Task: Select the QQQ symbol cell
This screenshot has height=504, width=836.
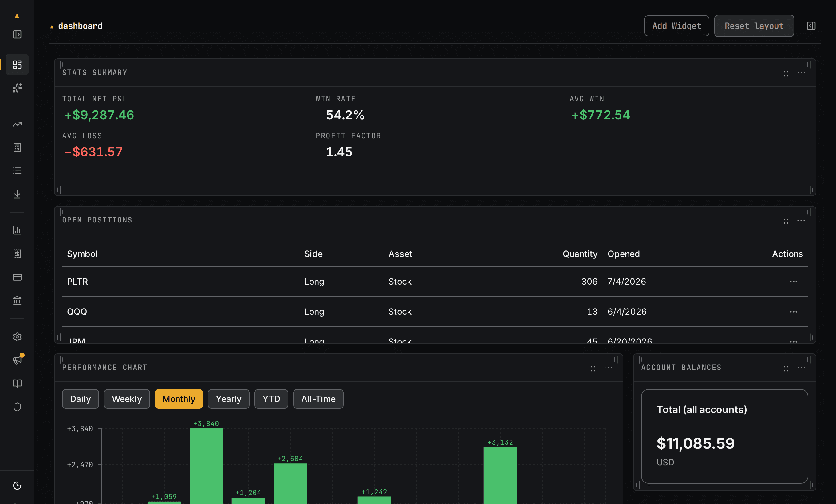Action: (77, 312)
